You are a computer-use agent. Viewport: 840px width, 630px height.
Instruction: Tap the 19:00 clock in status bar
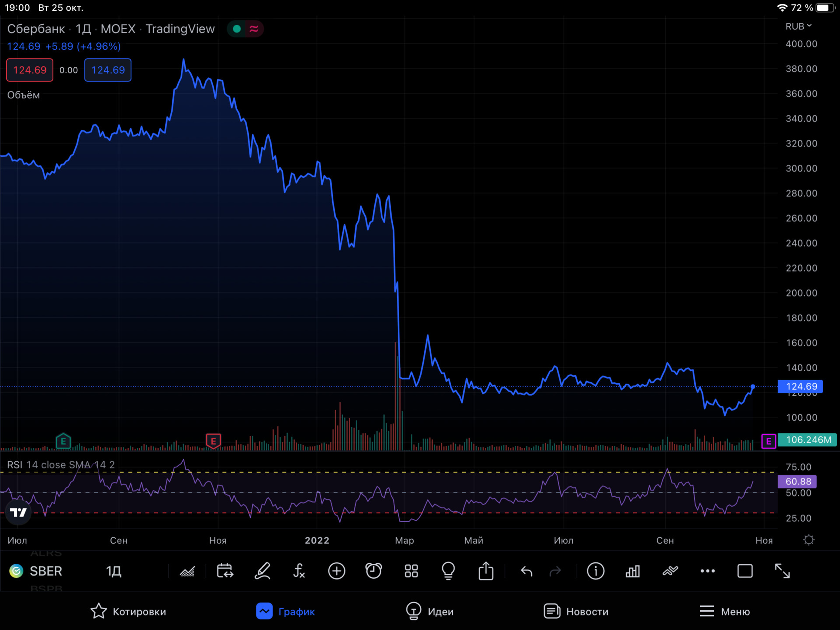17,8
